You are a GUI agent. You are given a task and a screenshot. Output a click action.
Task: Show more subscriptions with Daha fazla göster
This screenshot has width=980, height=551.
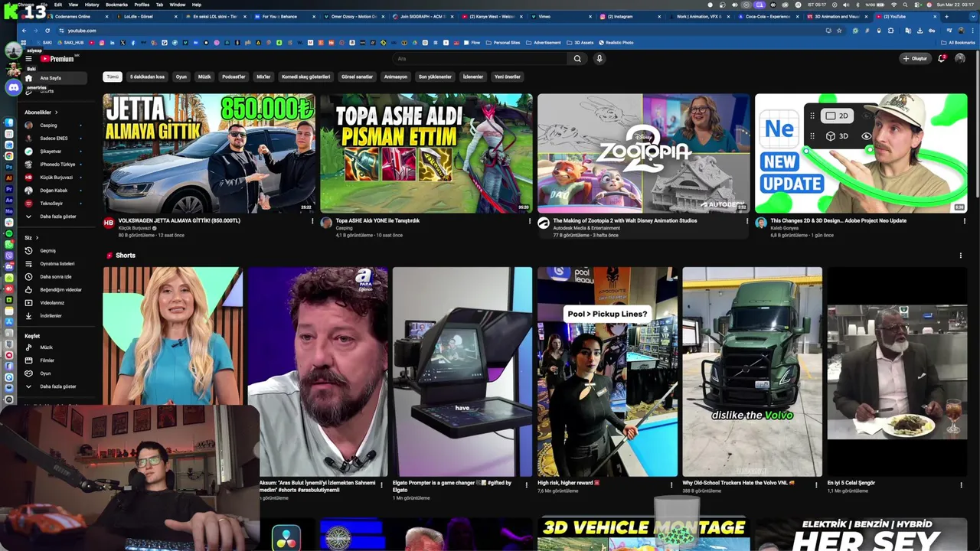point(55,217)
